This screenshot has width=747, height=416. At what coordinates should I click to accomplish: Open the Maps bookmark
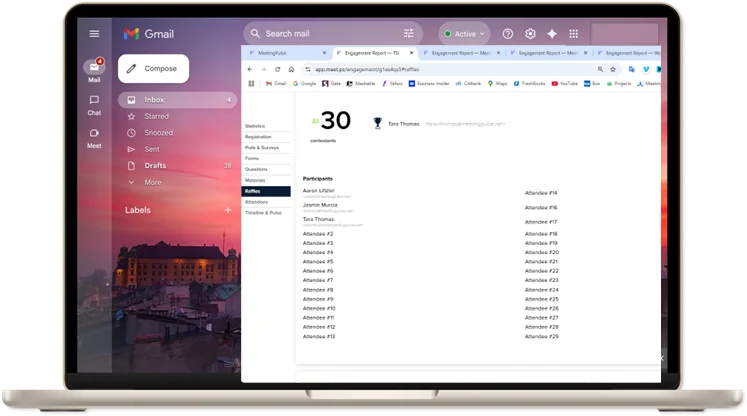(497, 83)
